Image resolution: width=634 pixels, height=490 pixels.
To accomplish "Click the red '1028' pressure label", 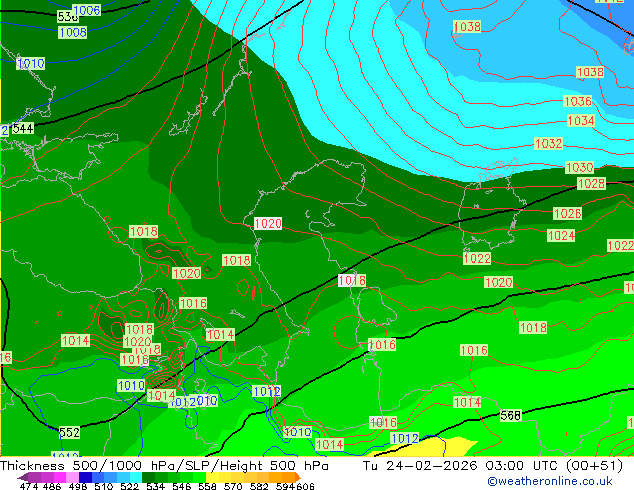I will pyautogui.click(x=591, y=184).
